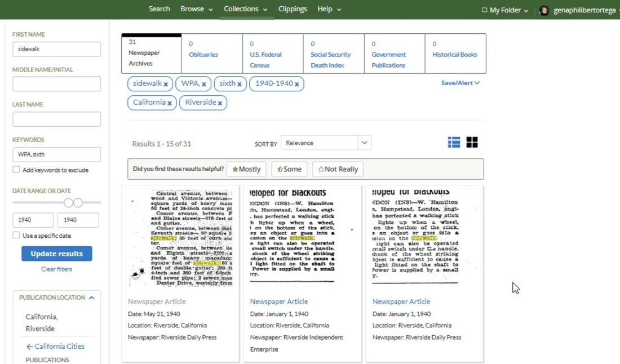Click the Last Name input field

tap(56, 119)
